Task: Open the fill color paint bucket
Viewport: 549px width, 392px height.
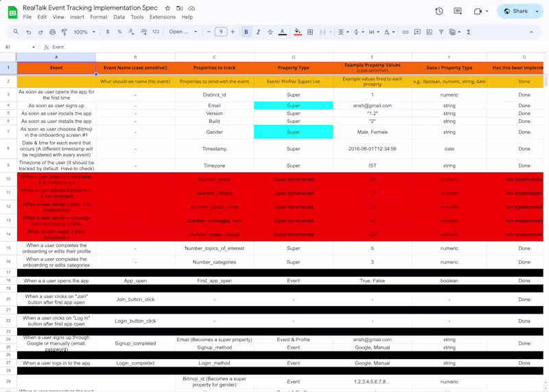Action: [x=298, y=32]
